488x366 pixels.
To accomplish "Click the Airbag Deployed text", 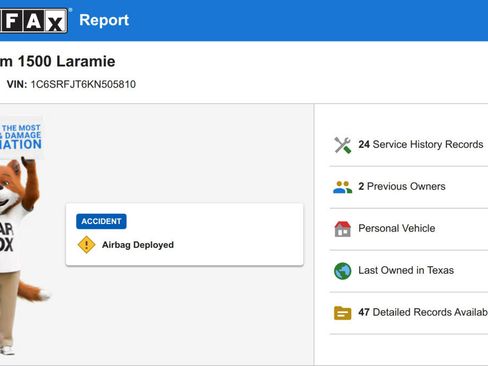I will coord(138,245).
